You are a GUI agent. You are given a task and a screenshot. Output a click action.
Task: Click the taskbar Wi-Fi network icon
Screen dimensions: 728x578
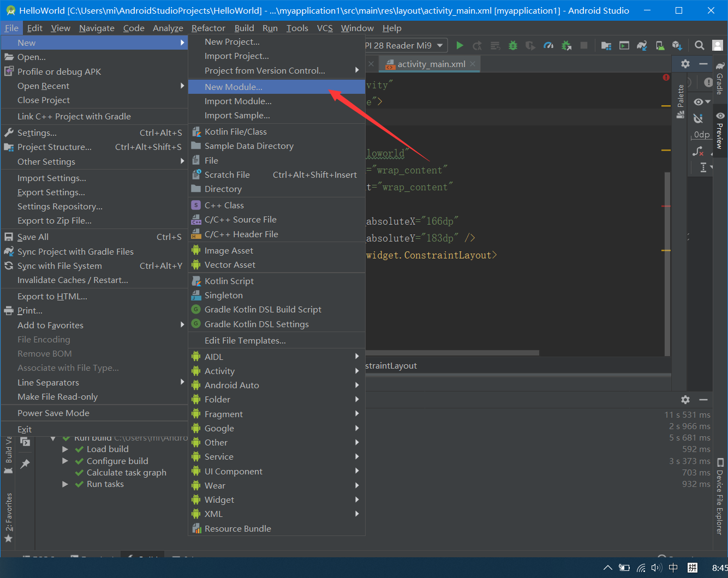click(641, 568)
